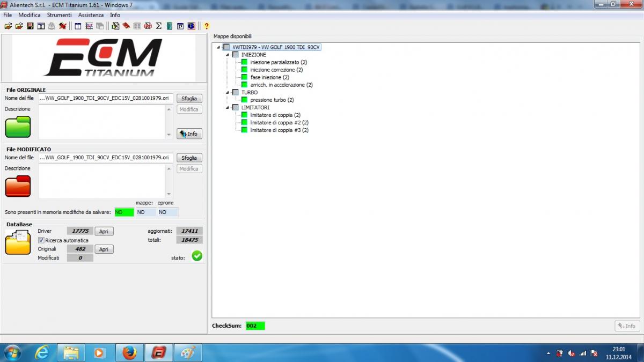Screen dimensions: 644x362
Task: Click the yellow DataBase folder icon
Action: pos(18,242)
